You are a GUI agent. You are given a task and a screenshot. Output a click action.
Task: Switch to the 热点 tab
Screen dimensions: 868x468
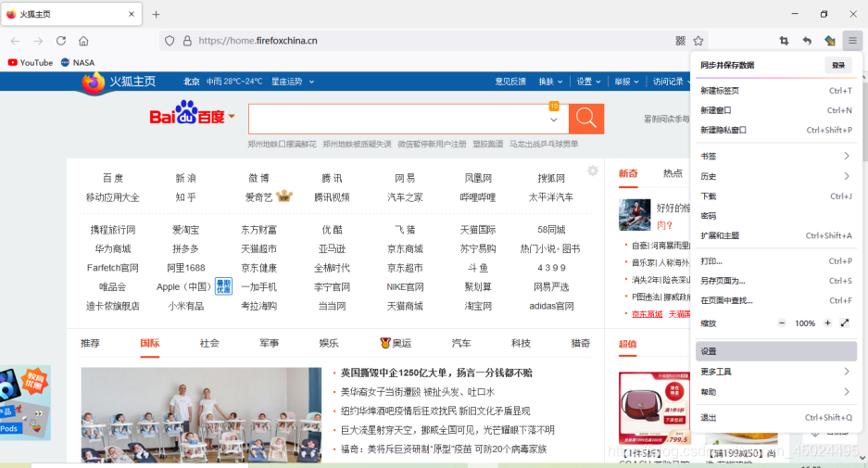[673, 173]
